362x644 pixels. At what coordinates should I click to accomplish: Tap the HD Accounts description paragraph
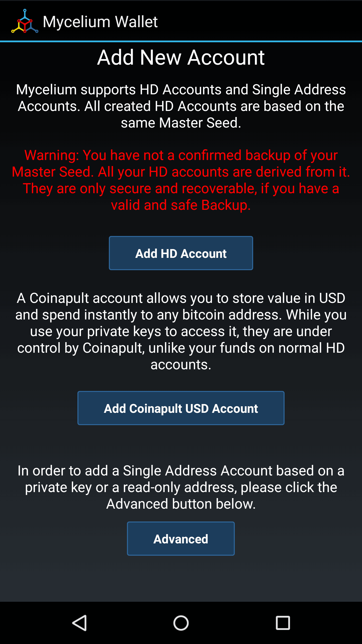181,106
